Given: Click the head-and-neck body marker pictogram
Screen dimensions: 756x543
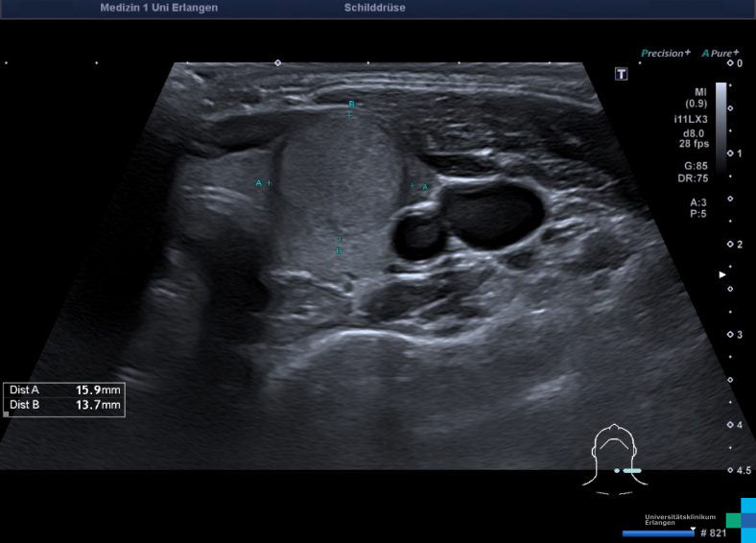Looking at the screenshot, I should click(x=615, y=459).
